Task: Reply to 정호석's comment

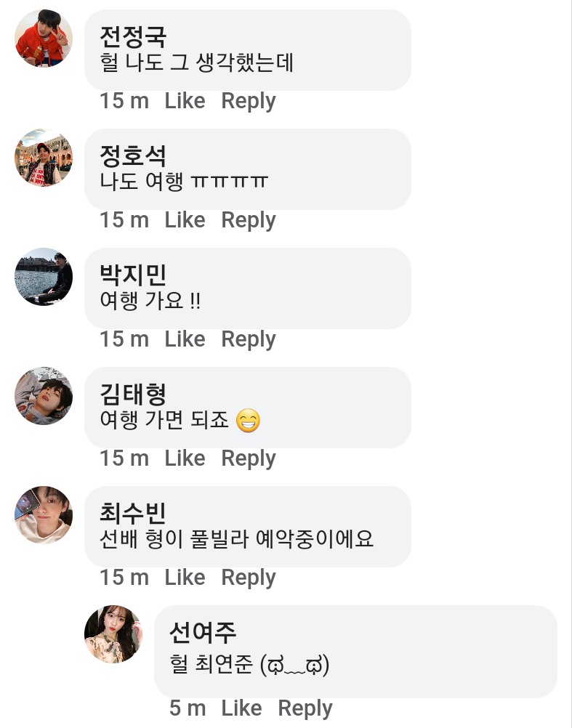Action: tap(249, 220)
